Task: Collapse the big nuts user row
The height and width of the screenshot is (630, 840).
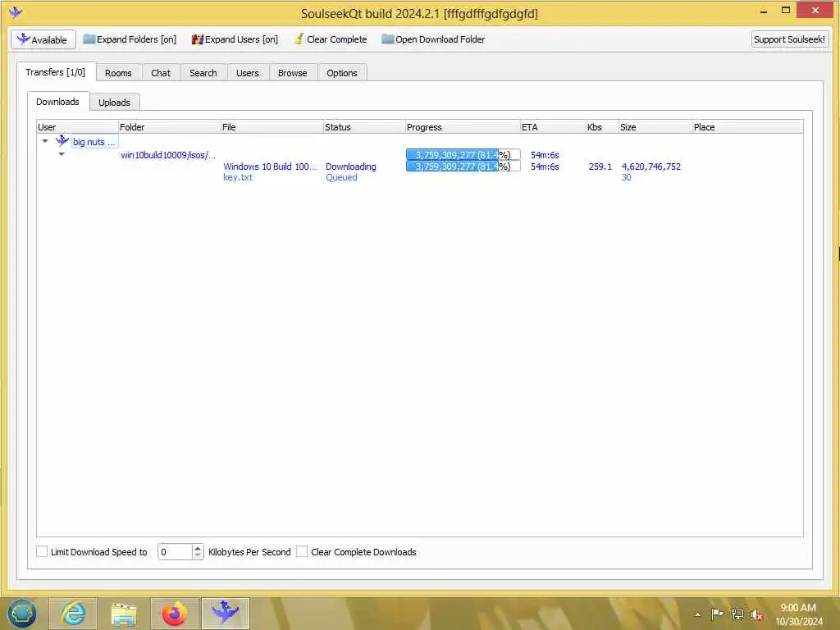Action: click(x=45, y=141)
